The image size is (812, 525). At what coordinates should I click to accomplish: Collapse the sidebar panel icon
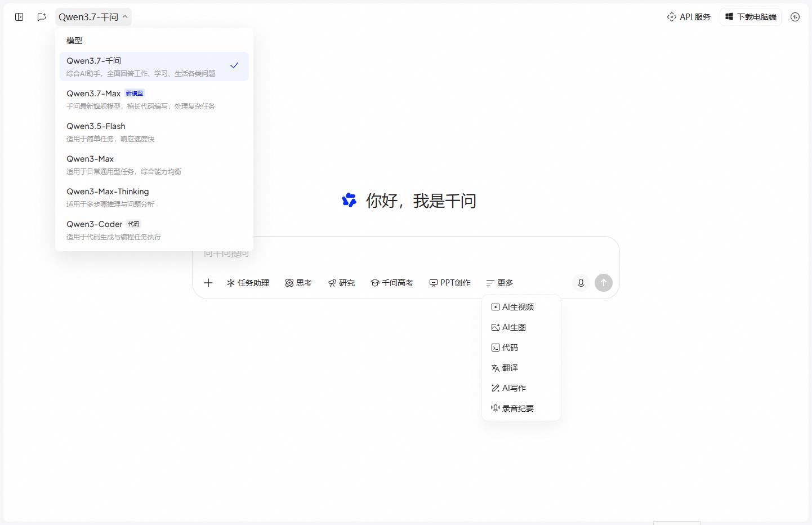coord(19,17)
